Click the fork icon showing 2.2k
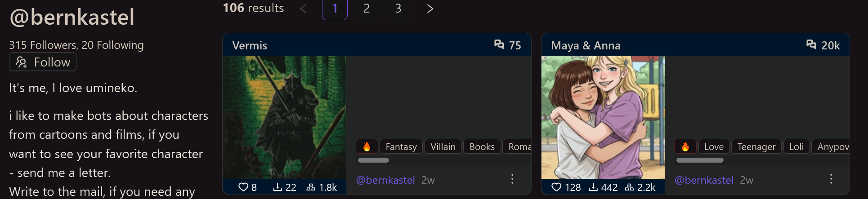Image resolution: width=868 pixels, height=199 pixels. pos(630,187)
